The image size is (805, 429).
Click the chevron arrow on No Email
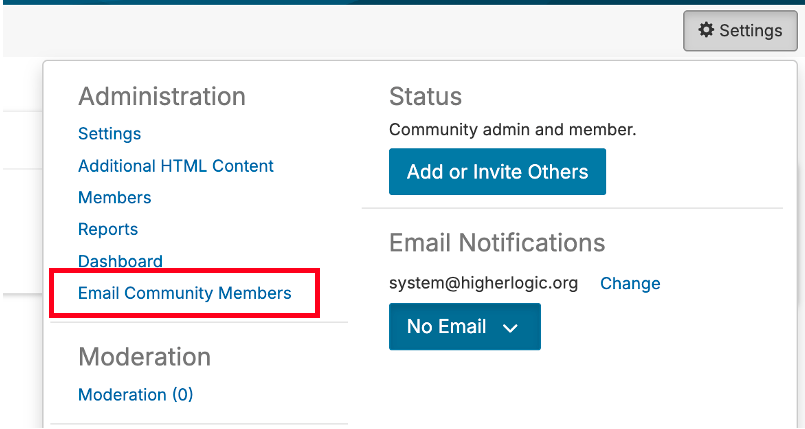[x=510, y=328]
